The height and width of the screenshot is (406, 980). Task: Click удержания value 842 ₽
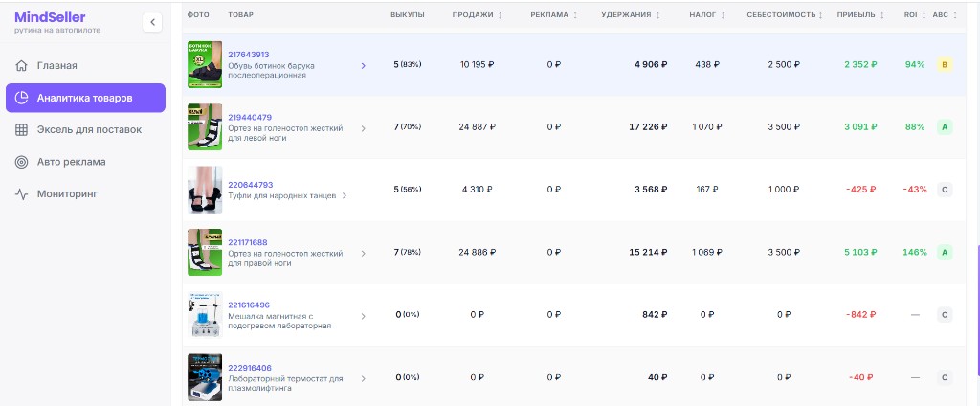655,315
